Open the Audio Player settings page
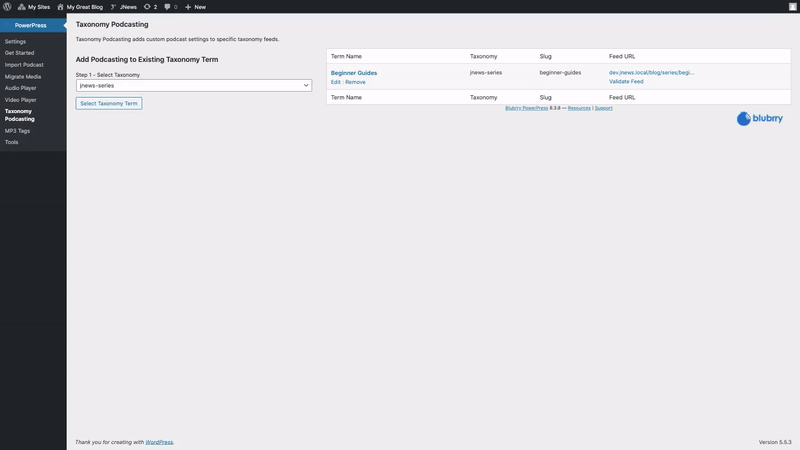Viewport: 800px width, 450px height. [20, 88]
